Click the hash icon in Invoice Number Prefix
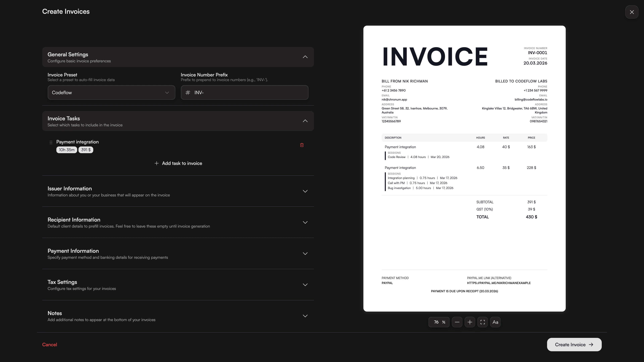The height and width of the screenshot is (362, 644). (188, 93)
